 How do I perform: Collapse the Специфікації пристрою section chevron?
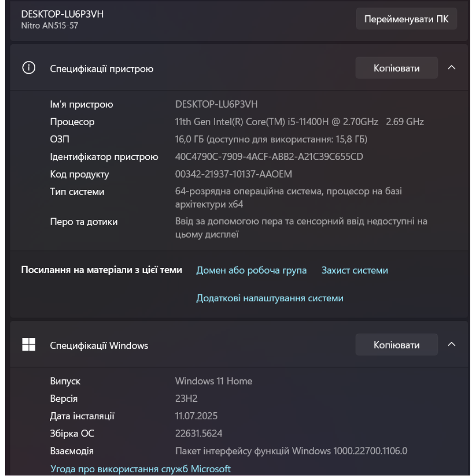[452, 68]
